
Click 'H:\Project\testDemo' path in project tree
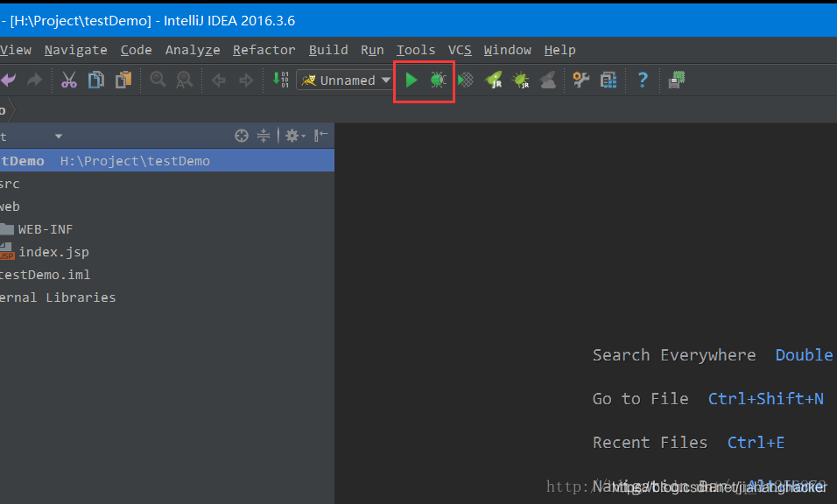135,161
